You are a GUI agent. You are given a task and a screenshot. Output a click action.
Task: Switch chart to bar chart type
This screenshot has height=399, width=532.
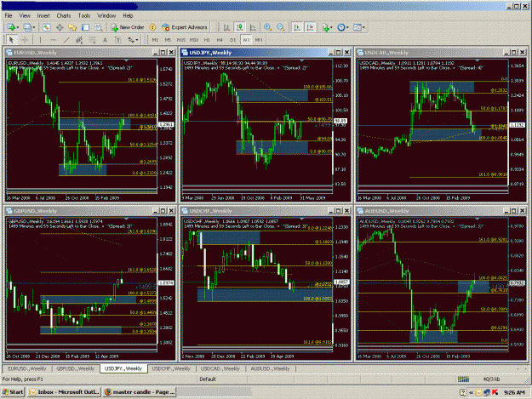click(226, 27)
